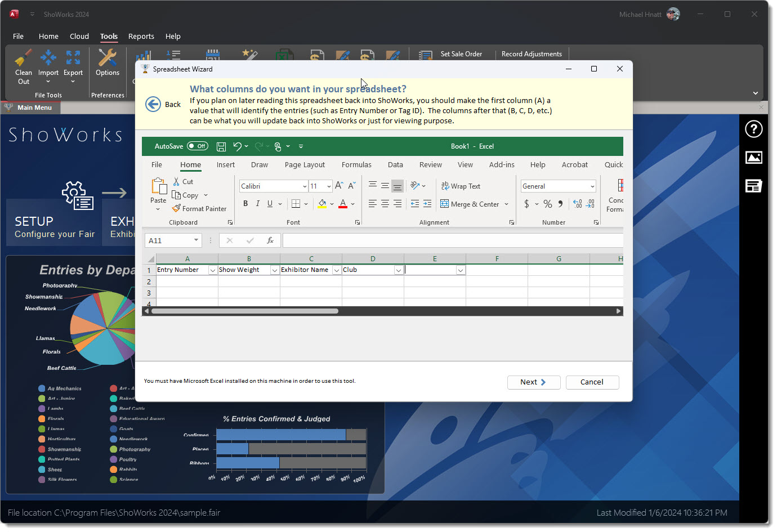
Task: Click the Decrease Font Size icon
Action: coord(351,186)
